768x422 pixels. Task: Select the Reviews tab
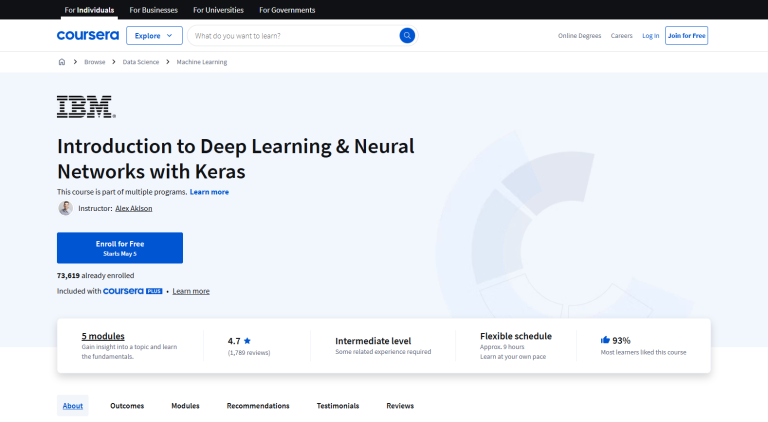400,405
